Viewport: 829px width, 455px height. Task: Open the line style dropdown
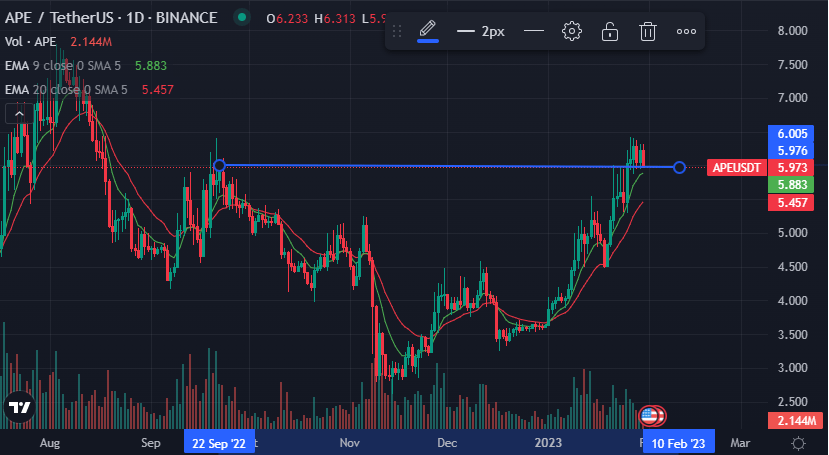click(x=533, y=31)
